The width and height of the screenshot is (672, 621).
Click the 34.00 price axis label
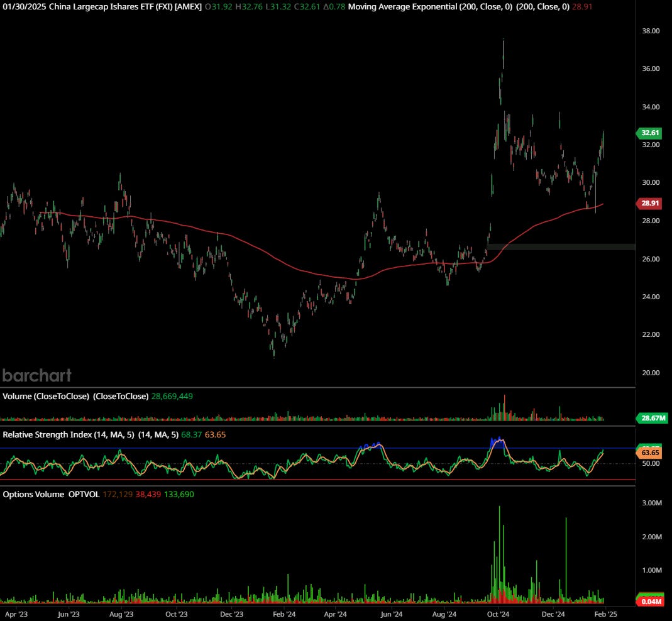[x=651, y=107]
